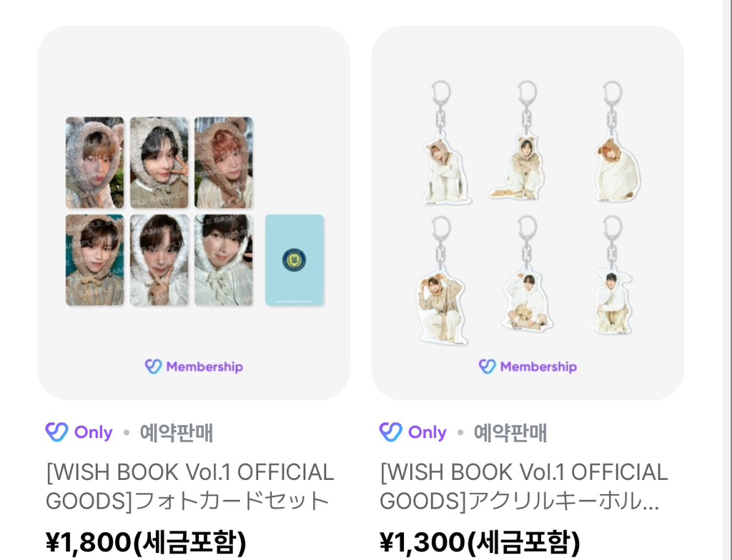Select the top-left acrylic keyholder
732x560 pixels.
[445, 143]
